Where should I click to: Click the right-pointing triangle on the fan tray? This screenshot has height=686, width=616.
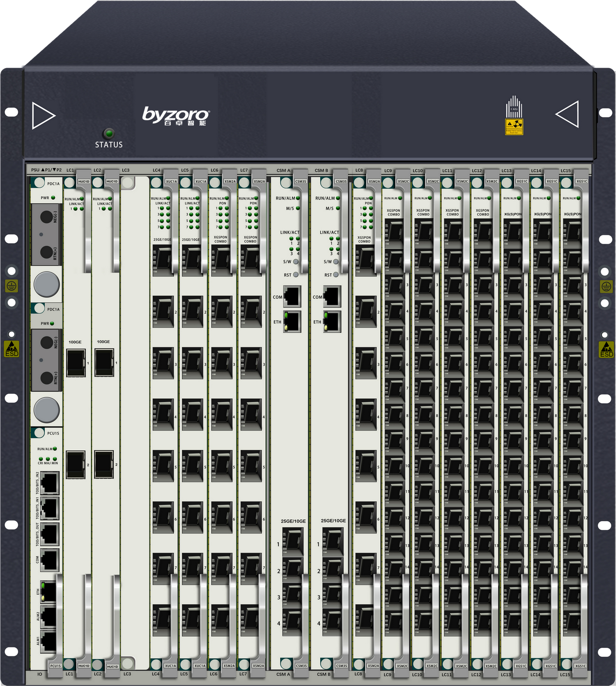pos(44,116)
